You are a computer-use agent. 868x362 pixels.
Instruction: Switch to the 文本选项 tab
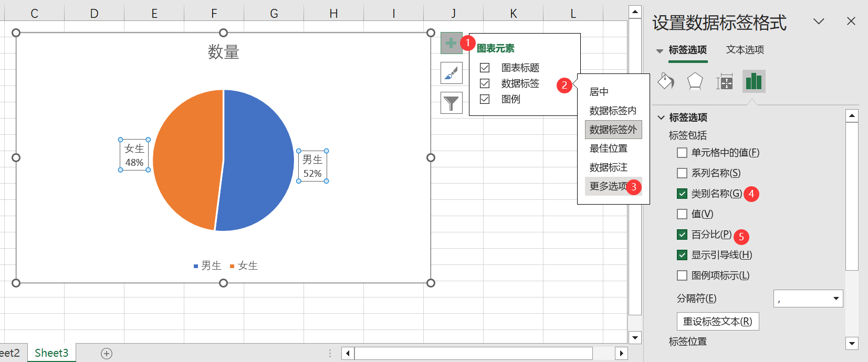click(745, 50)
